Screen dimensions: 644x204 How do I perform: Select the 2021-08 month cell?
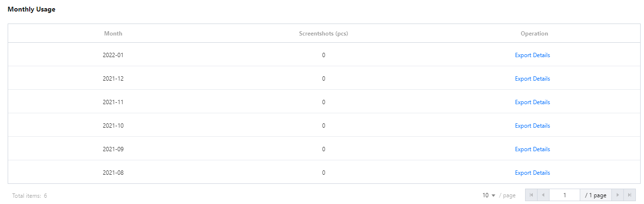[x=113, y=173]
